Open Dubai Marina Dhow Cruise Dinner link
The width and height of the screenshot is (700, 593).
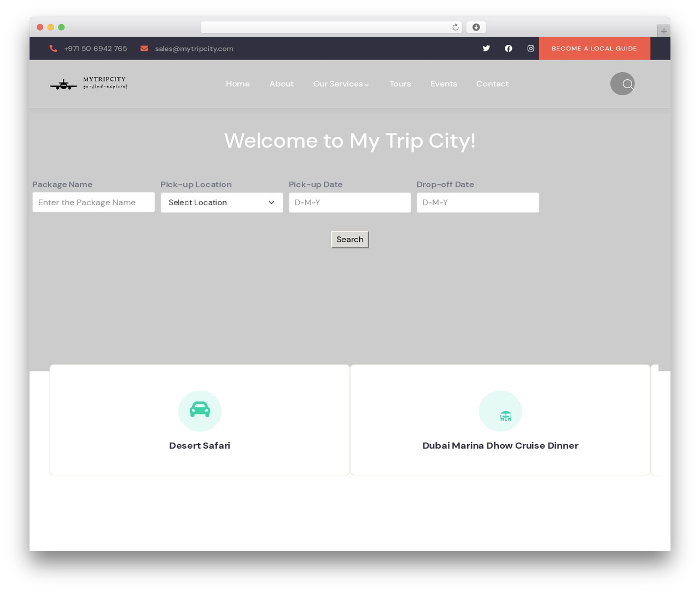pyautogui.click(x=500, y=445)
